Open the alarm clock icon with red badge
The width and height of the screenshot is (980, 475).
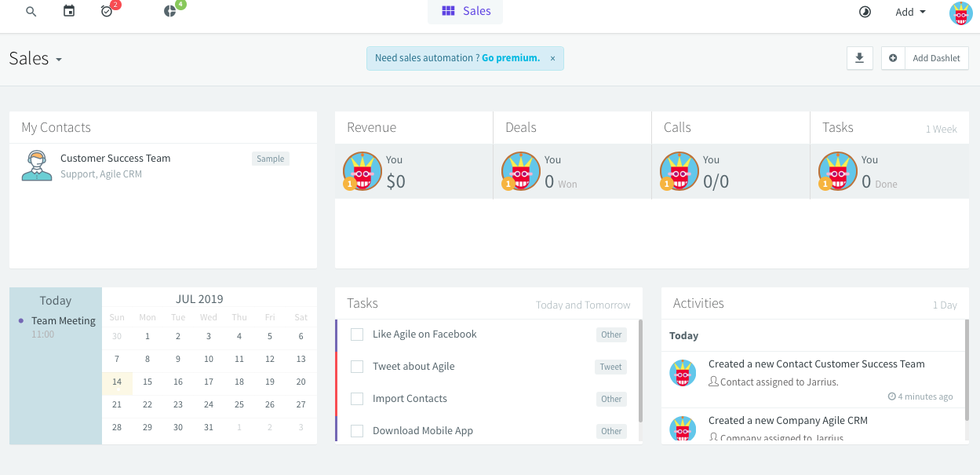[x=107, y=11]
